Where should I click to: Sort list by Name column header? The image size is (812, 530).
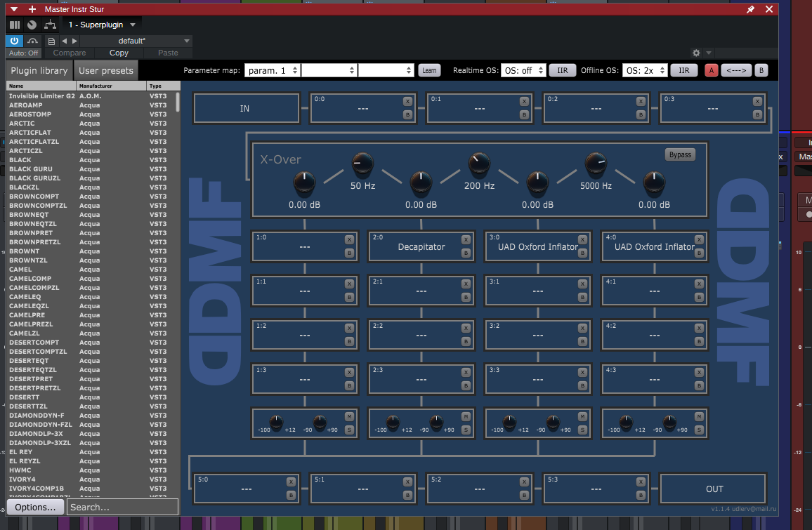click(41, 86)
